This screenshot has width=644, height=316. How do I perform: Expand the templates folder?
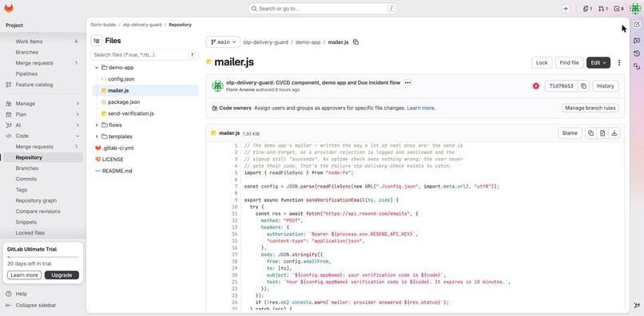coord(97,136)
